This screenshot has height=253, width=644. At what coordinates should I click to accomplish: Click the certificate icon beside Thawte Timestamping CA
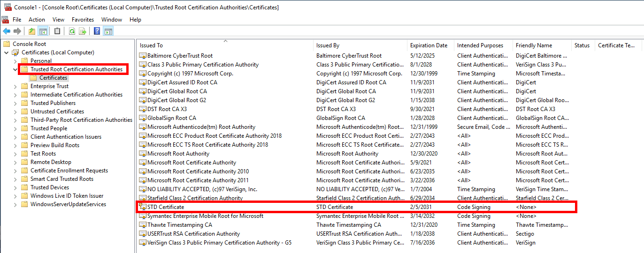coord(143,225)
